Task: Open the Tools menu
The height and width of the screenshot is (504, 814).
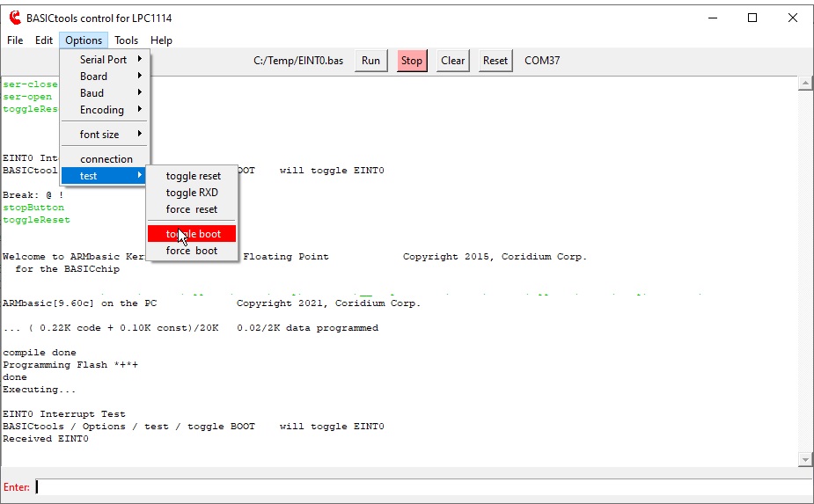Action: [x=126, y=40]
